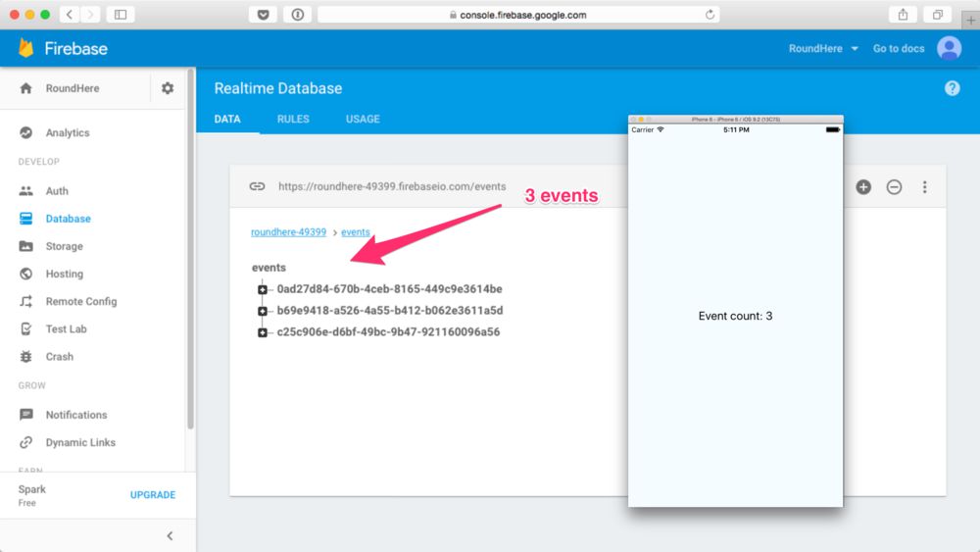
Task: Click the Test Lab icon
Action: 25,328
